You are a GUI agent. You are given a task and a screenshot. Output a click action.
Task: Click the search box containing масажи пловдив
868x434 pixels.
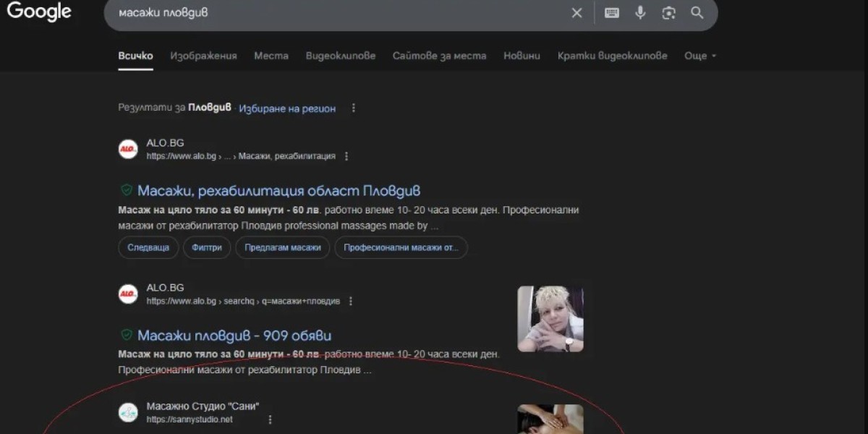coord(411,13)
